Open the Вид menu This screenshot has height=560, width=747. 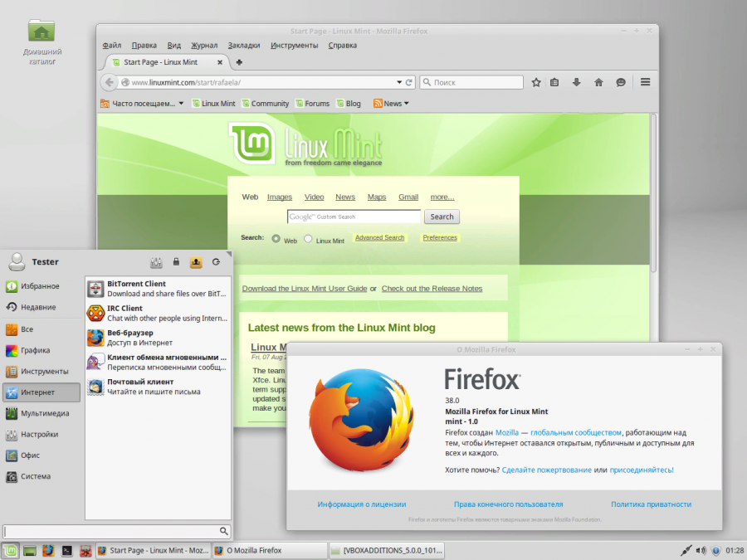[x=174, y=46]
